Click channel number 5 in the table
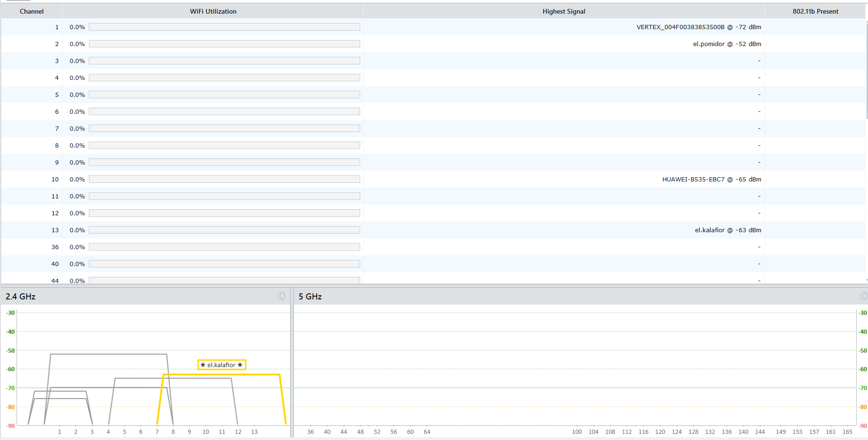This screenshot has width=868, height=440. click(57, 94)
